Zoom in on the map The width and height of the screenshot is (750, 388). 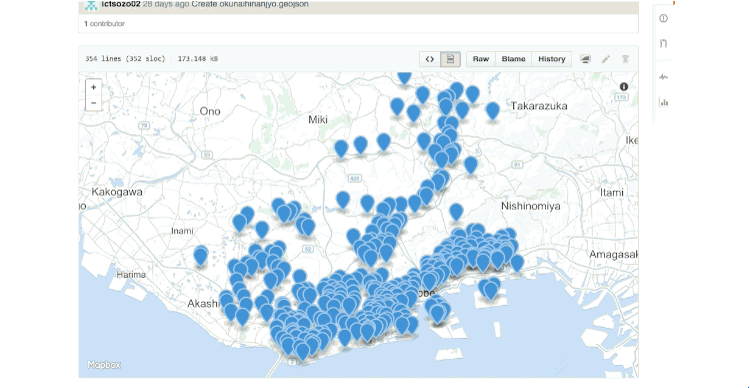click(94, 87)
